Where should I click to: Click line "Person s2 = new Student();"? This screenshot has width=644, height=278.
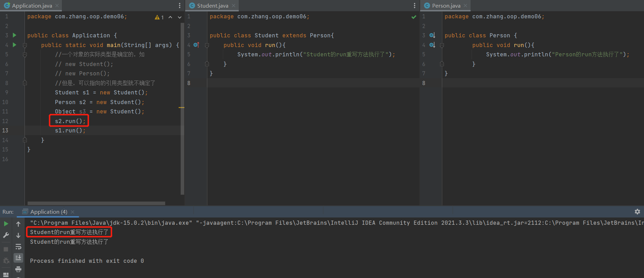click(100, 102)
